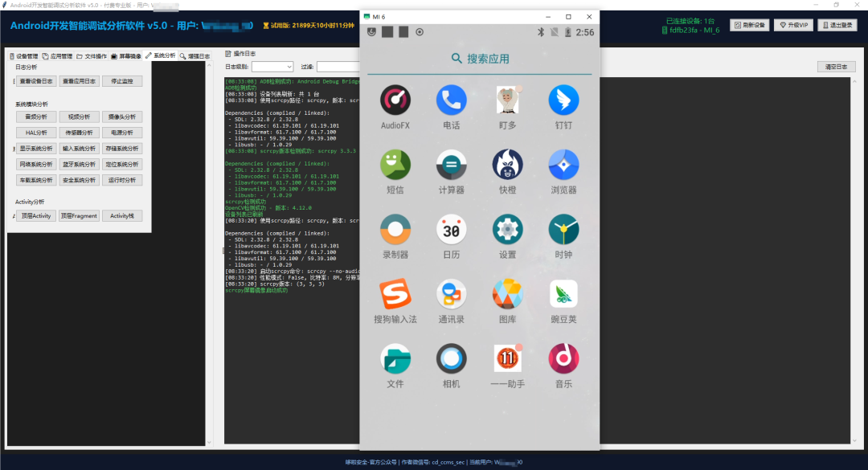This screenshot has width=868, height=470.
Task: Click the log area right scrollbar
Action: pyautogui.click(x=854, y=260)
